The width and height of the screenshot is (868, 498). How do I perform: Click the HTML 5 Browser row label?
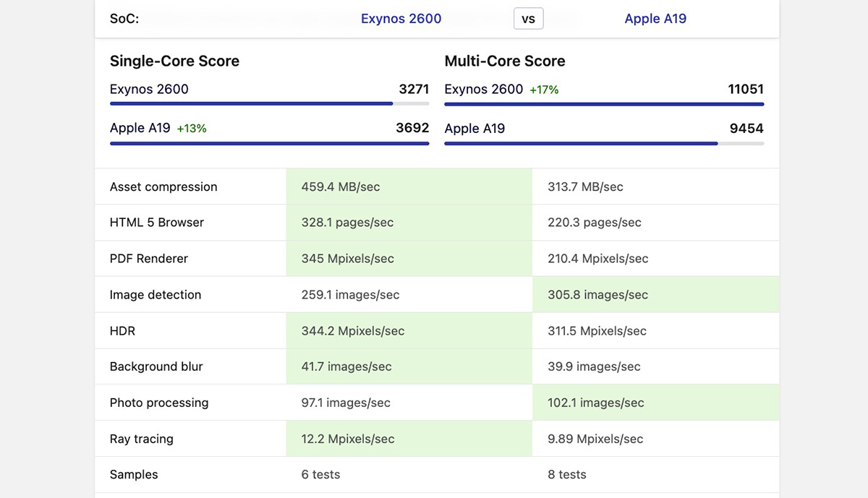pyautogui.click(x=157, y=223)
